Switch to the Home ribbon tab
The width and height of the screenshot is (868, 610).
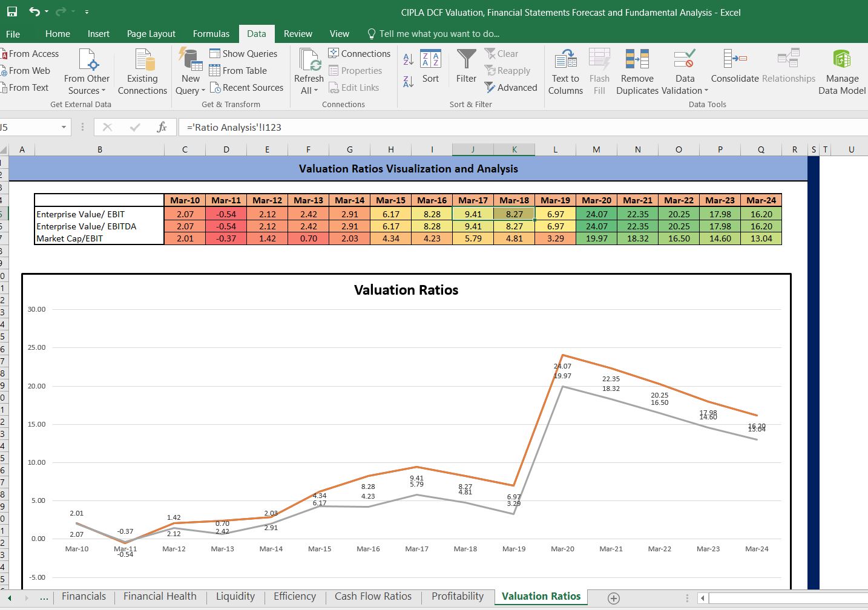58,34
